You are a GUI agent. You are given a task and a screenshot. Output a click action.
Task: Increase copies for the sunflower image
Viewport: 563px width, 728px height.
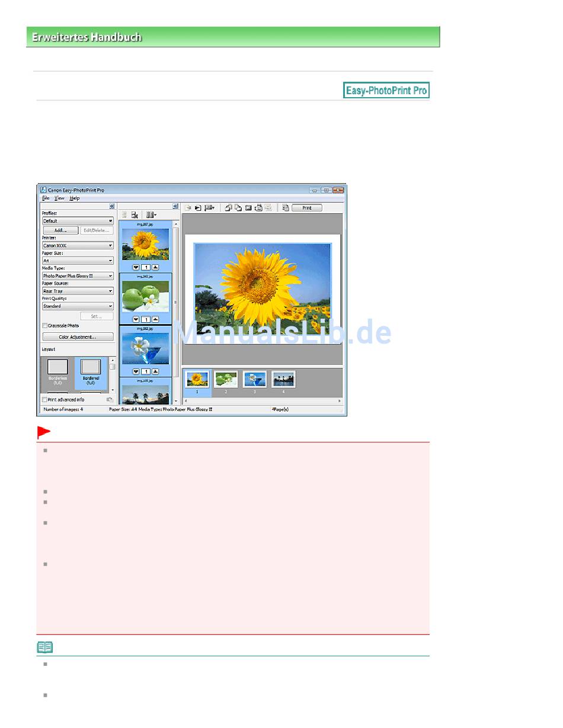(155, 267)
